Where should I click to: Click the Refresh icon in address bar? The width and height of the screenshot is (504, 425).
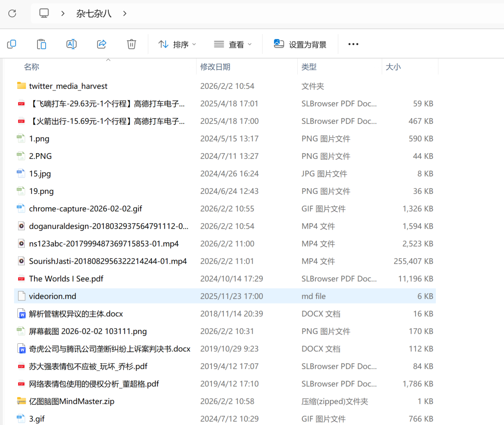pos(12,14)
